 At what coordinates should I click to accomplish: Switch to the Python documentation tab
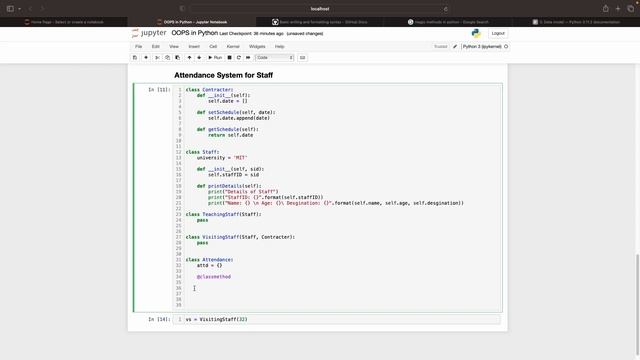pyautogui.click(x=576, y=22)
